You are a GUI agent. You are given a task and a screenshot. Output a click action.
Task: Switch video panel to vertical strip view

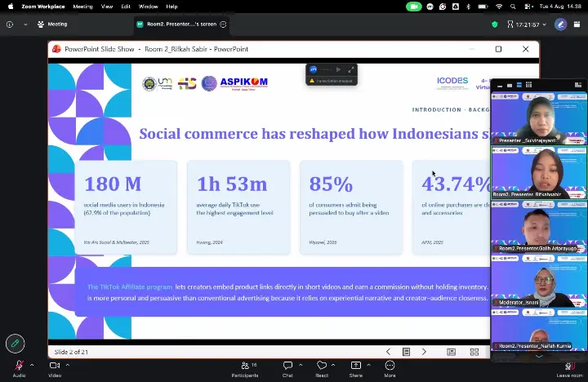point(519,85)
